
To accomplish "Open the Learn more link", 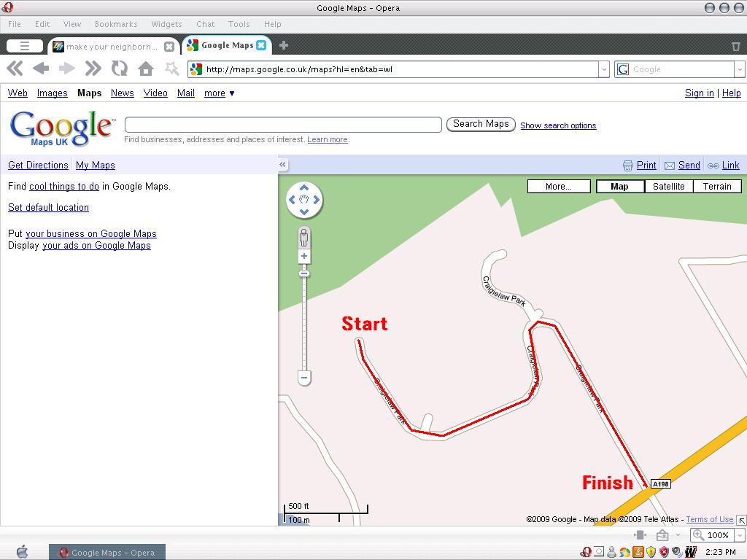I will click(x=328, y=139).
